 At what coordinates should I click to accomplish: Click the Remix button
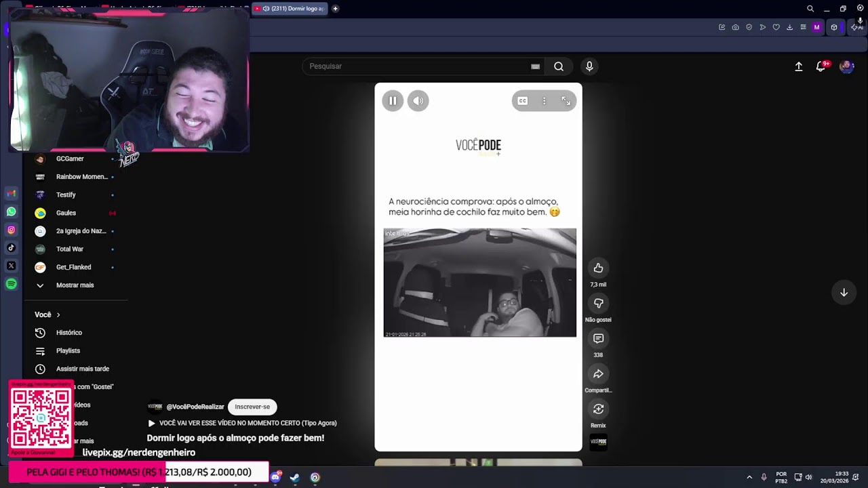coord(598,409)
